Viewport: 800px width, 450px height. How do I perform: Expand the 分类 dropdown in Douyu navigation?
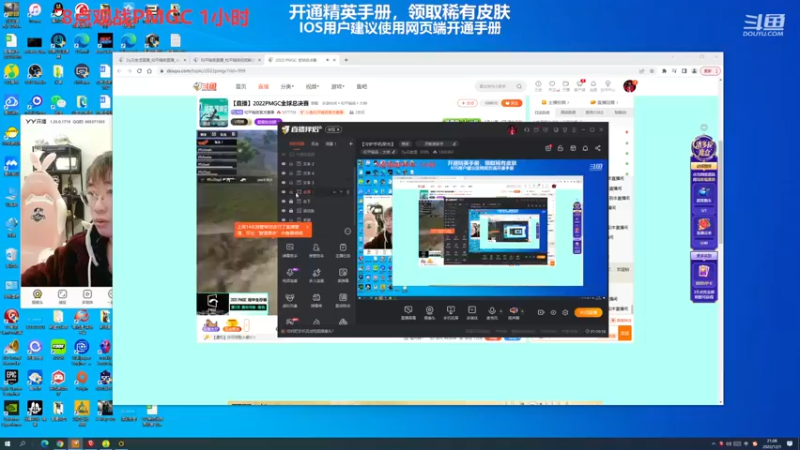pos(287,87)
